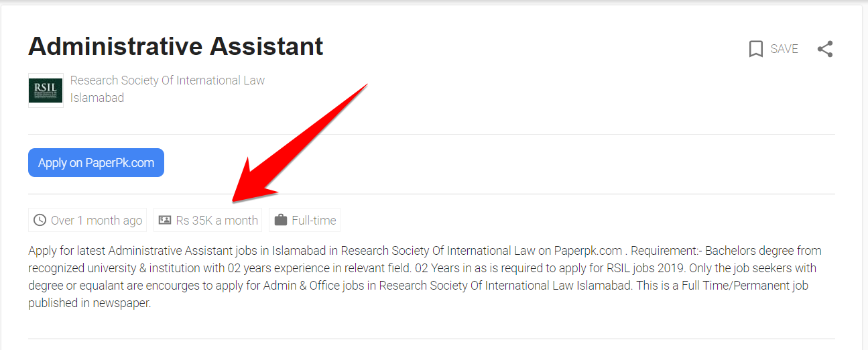Viewport: 868px width, 350px height.
Task: Click published in newspaper at description end
Action: 90,303
